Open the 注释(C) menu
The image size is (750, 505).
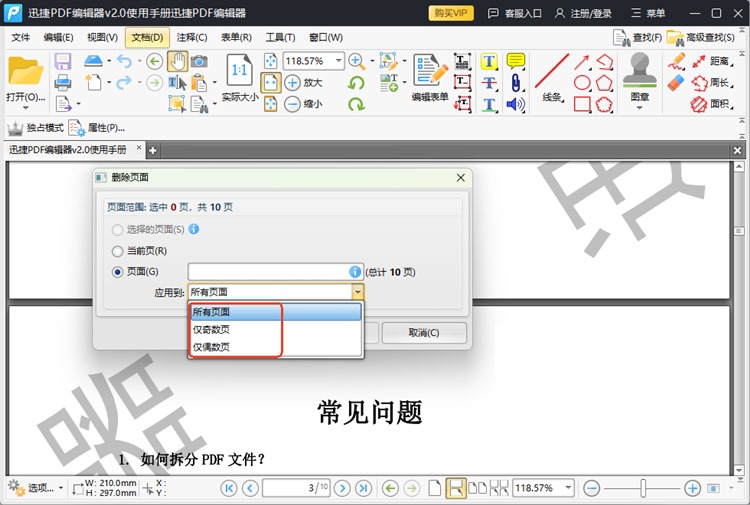coord(192,37)
